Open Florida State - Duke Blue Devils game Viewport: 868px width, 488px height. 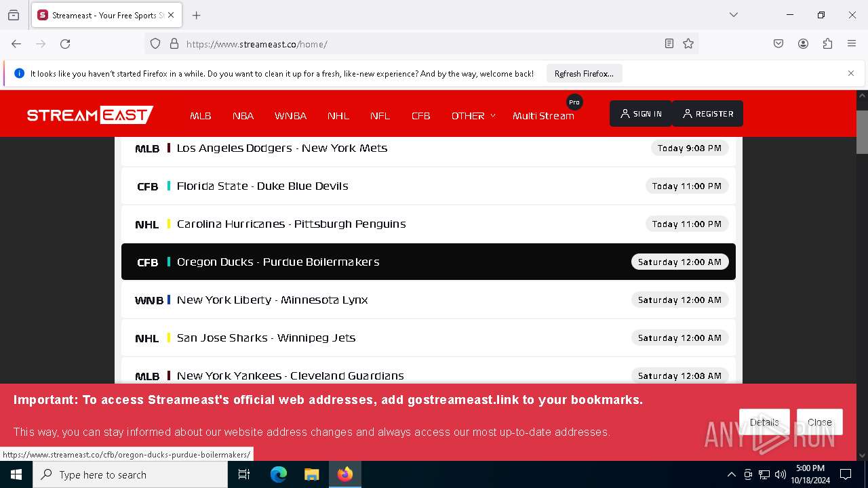429,186
